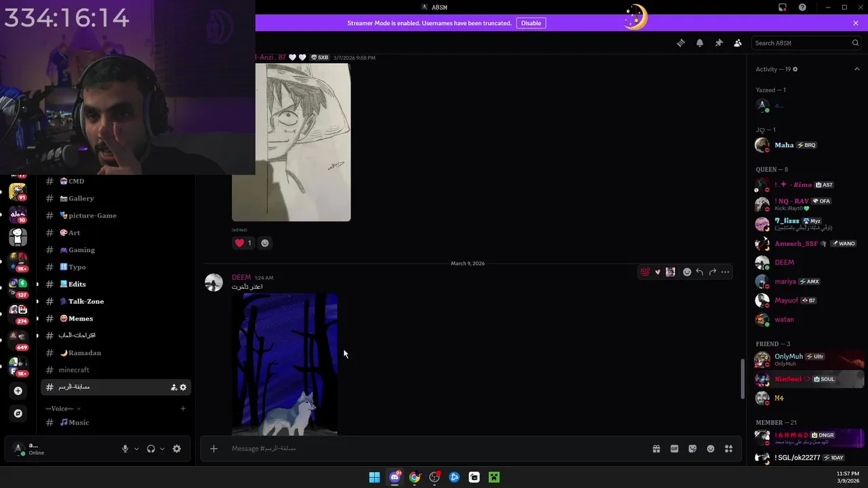React with the 100 emoji
The height and width of the screenshot is (488, 868).
pyautogui.click(x=645, y=272)
